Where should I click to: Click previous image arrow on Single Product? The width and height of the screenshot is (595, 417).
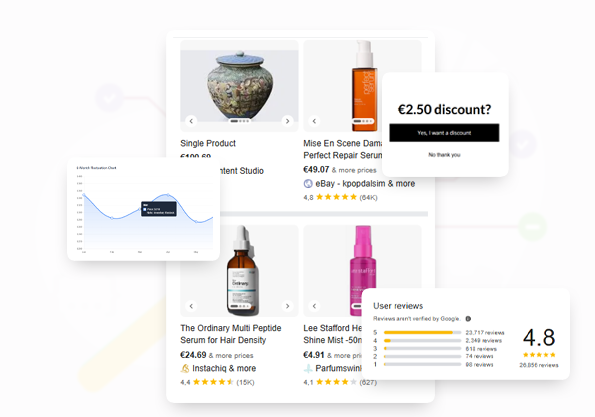pyautogui.click(x=191, y=121)
